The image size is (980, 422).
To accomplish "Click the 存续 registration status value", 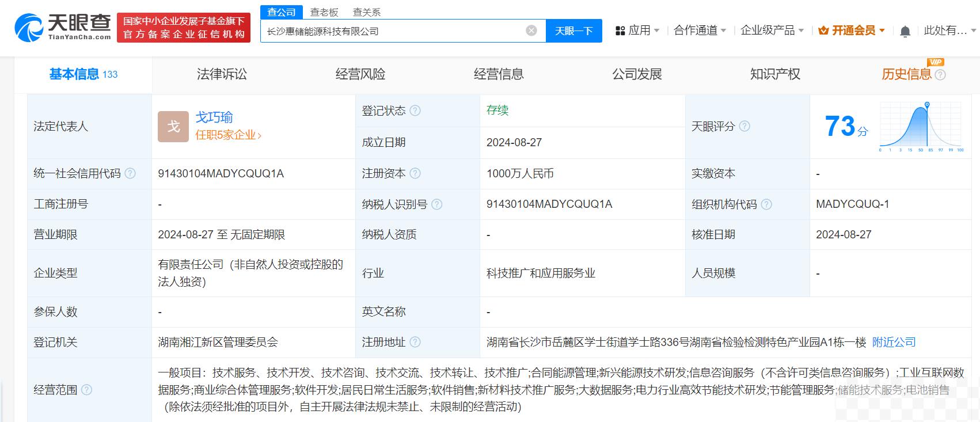I will 497,111.
